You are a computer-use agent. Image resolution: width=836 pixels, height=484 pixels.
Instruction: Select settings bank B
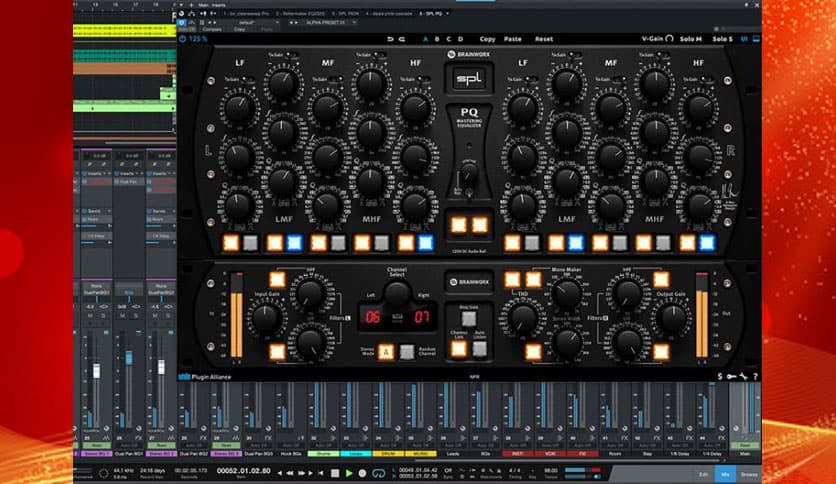point(437,39)
